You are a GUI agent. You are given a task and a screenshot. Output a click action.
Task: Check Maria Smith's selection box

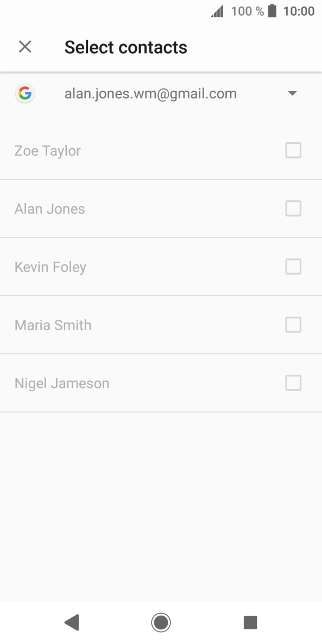[293, 325]
